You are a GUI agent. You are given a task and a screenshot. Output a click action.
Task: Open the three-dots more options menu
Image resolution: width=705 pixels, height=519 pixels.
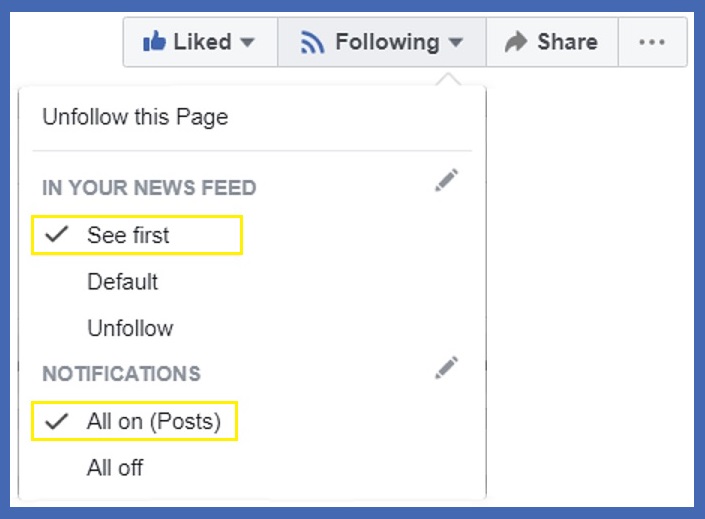tap(651, 42)
